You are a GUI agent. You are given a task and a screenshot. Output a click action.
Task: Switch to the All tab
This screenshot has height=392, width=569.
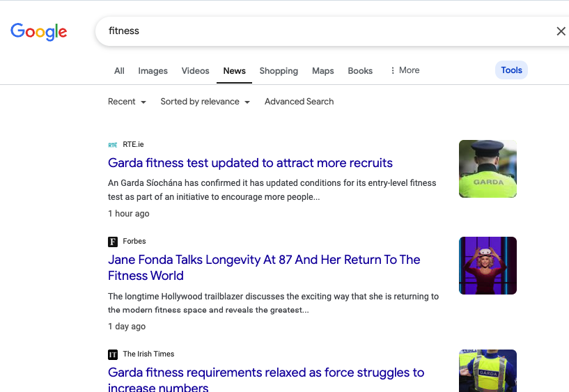(119, 71)
